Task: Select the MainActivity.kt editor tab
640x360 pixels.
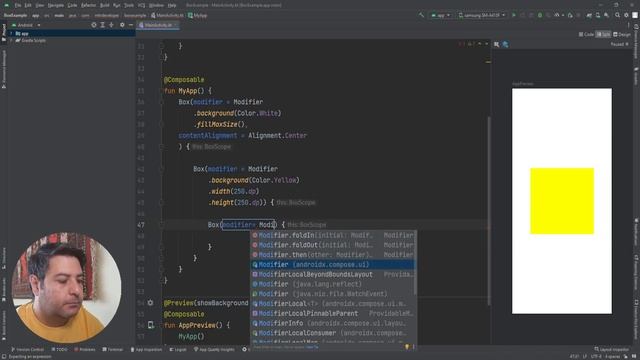Action: click(x=158, y=25)
